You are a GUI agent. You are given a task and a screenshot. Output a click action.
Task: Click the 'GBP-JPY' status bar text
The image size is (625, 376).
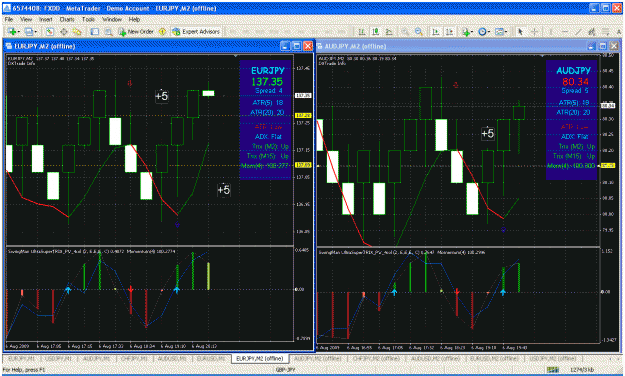[286, 370]
